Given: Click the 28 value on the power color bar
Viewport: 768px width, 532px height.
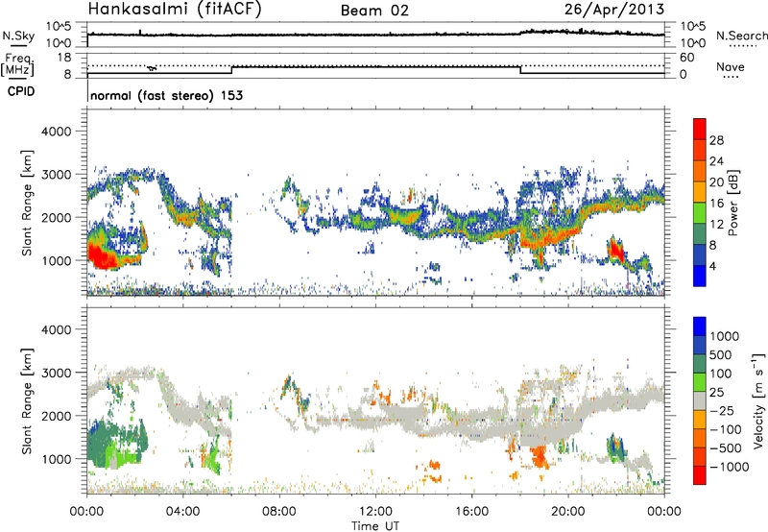Looking at the screenshot, I should coord(716,140).
